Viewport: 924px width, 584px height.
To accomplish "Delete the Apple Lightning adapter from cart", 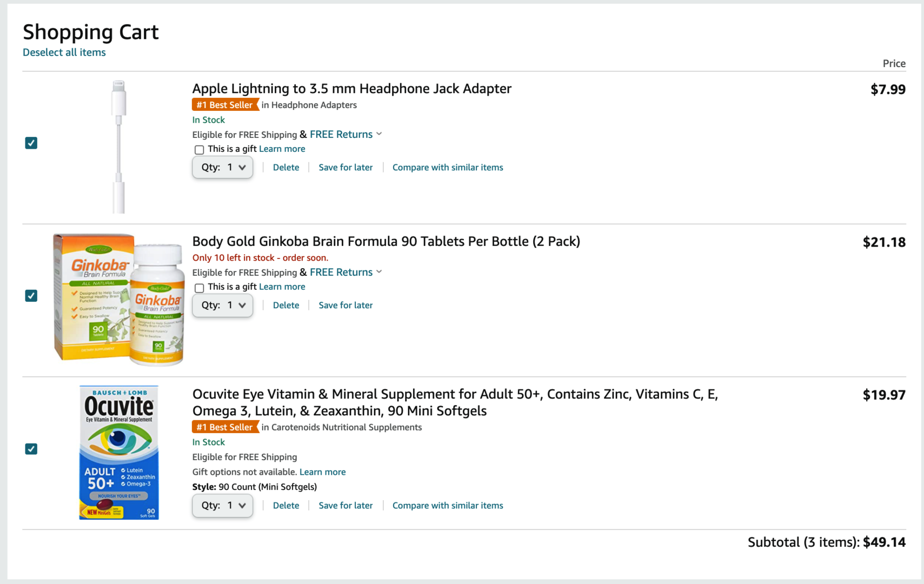I will pyautogui.click(x=286, y=168).
